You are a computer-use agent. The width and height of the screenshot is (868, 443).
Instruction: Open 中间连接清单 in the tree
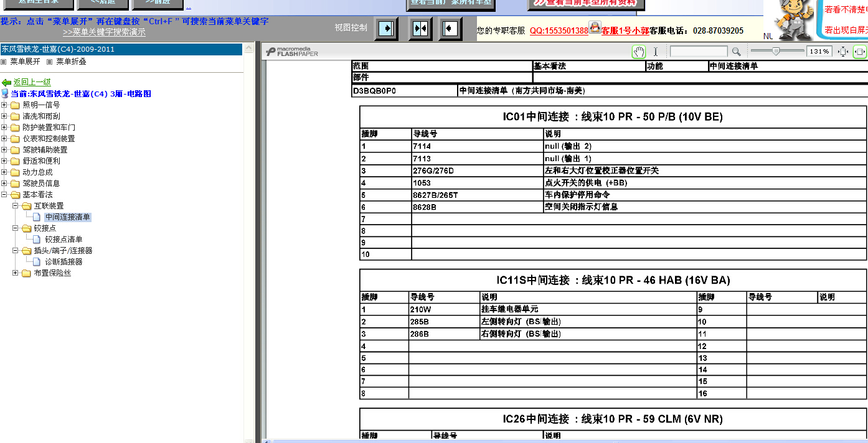click(68, 217)
